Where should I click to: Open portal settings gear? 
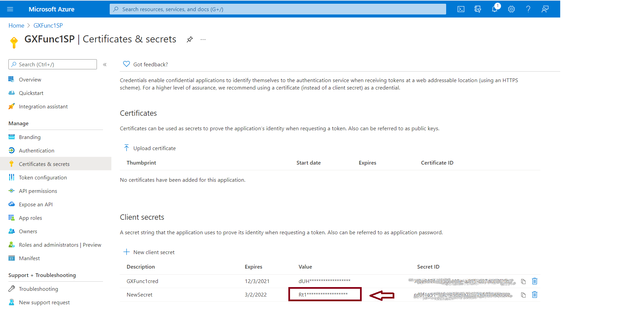[511, 9]
